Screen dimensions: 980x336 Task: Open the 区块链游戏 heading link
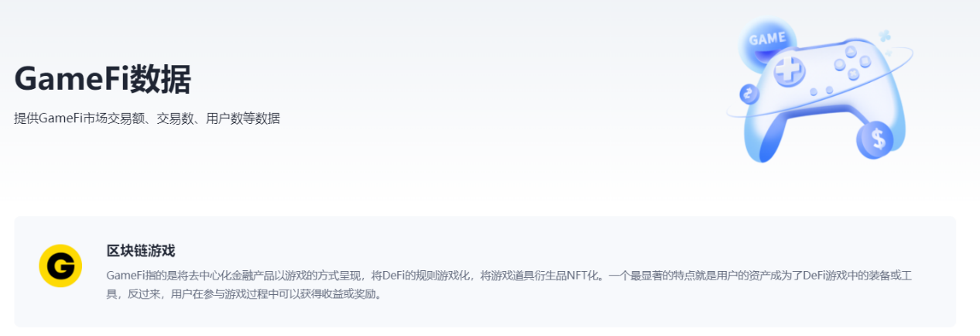click(141, 251)
